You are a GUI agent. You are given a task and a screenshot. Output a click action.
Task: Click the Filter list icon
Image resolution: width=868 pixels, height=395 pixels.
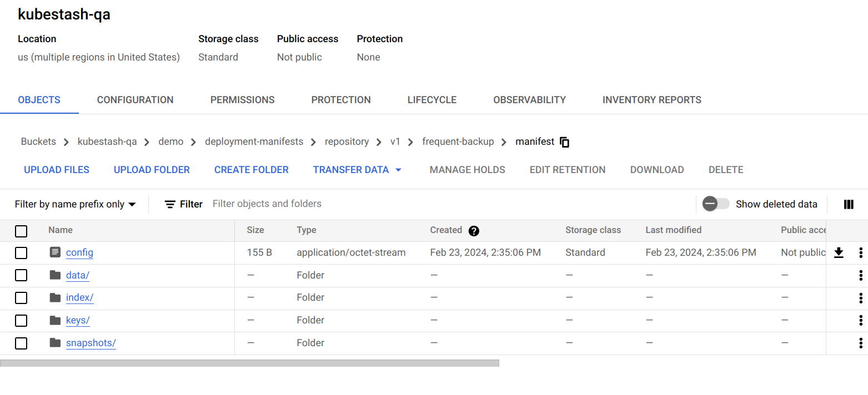[170, 204]
